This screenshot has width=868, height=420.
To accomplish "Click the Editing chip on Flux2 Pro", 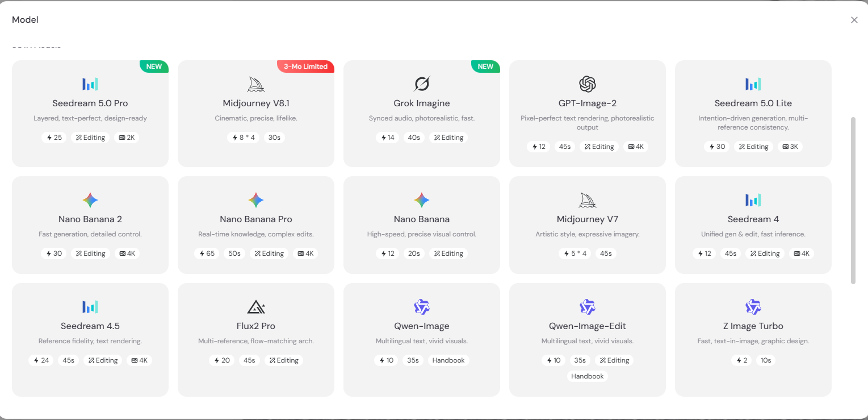I will pos(284,360).
